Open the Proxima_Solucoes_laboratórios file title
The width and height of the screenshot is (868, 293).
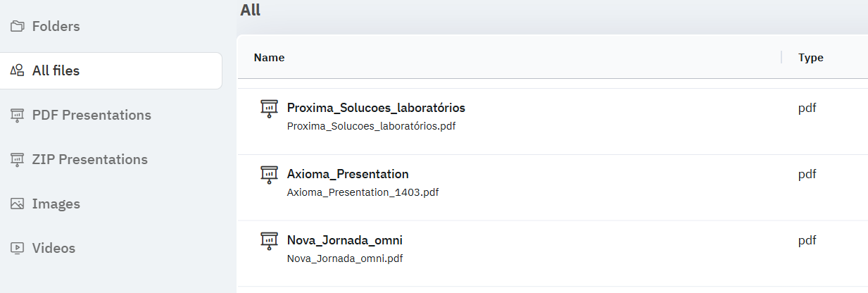click(376, 108)
